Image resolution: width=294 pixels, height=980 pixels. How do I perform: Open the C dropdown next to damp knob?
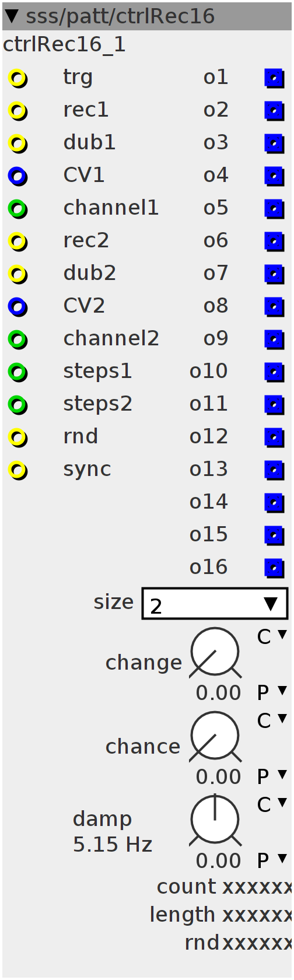272,804
